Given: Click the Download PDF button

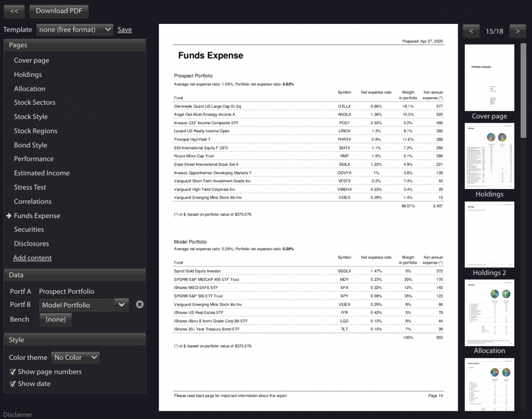Looking at the screenshot, I should click(59, 11).
